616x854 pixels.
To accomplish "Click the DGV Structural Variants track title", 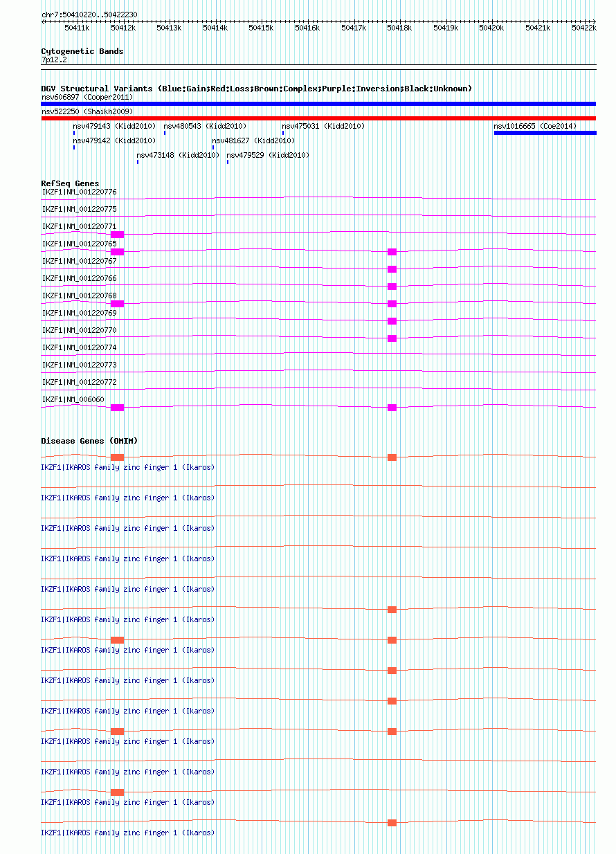I will tap(256, 89).
